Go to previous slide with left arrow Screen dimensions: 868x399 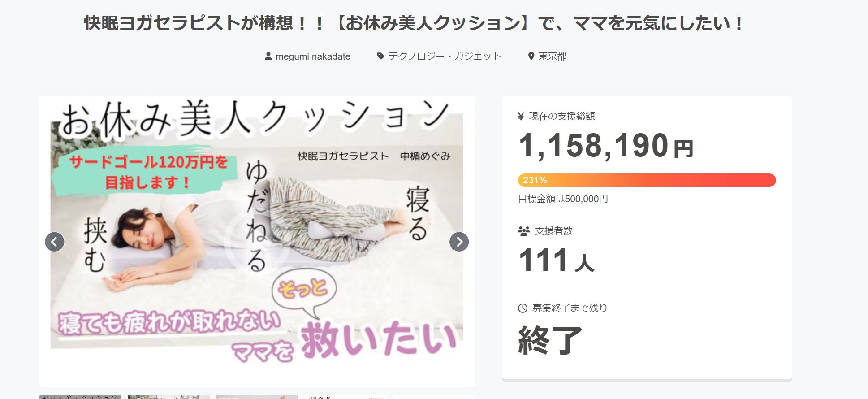pyautogui.click(x=55, y=242)
